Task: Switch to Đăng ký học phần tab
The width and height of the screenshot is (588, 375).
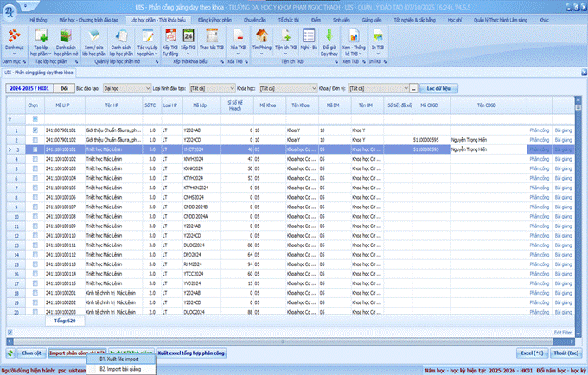Action: pyautogui.click(x=214, y=20)
